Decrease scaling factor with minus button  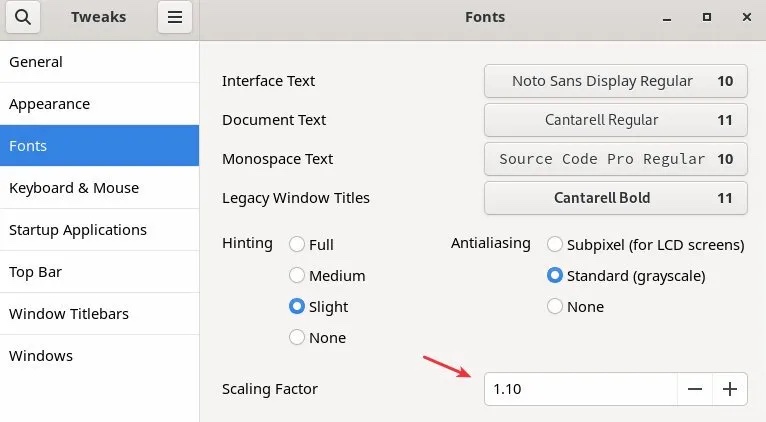point(694,389)
